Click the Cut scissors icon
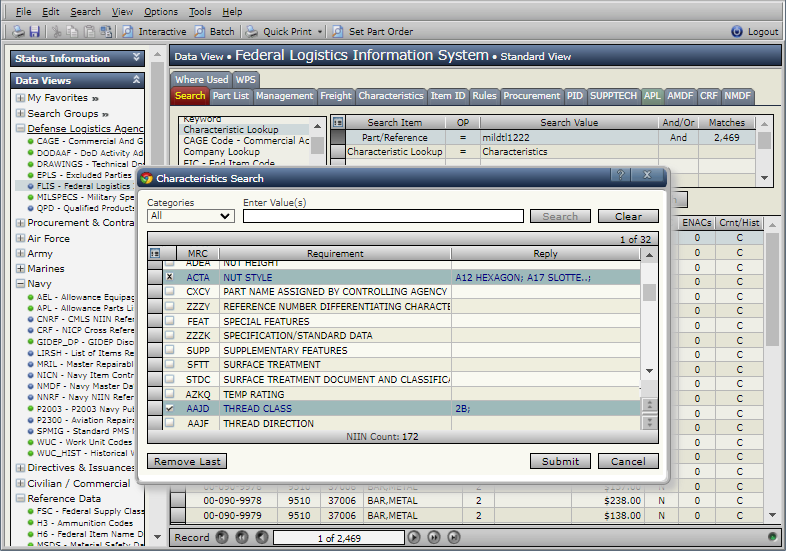786x551 pixels. coord(56,32)
